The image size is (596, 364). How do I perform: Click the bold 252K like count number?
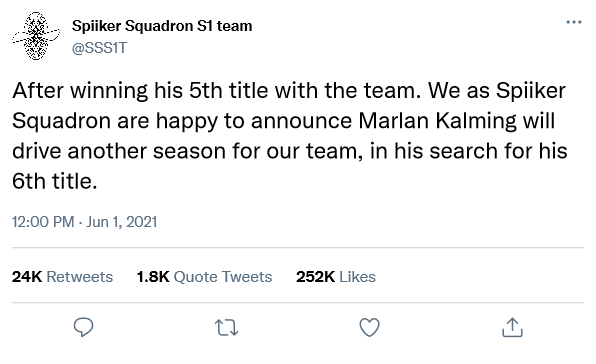315,277
